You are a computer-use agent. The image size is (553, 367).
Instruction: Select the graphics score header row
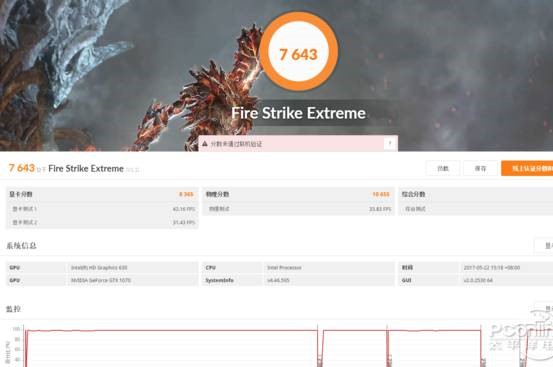coord(102,194)
